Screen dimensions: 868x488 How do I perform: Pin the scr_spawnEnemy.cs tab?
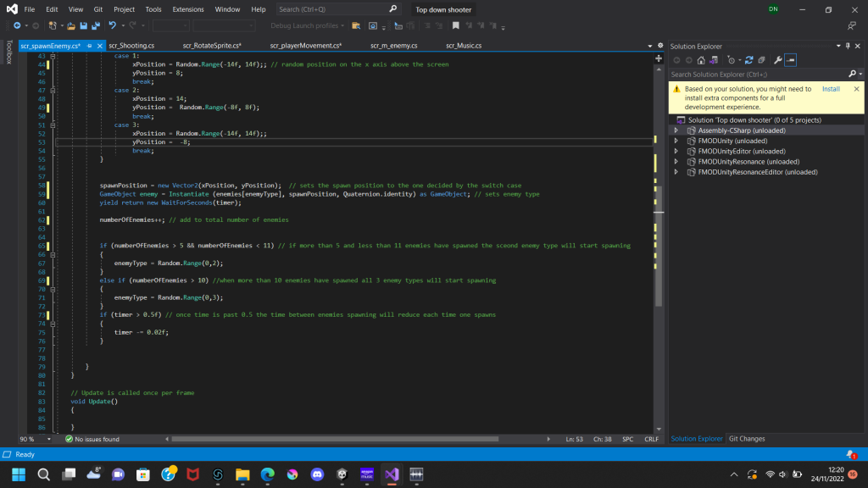click(88, 45)
